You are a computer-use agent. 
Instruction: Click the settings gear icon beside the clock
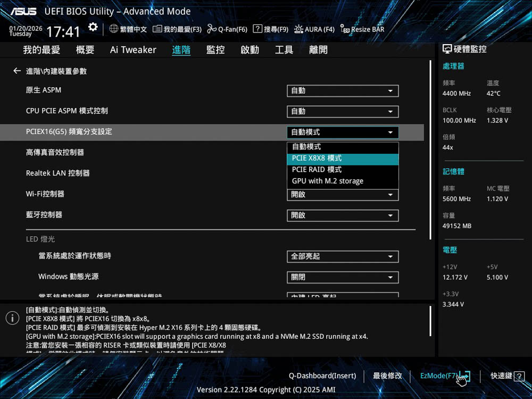tap(93, 28)
